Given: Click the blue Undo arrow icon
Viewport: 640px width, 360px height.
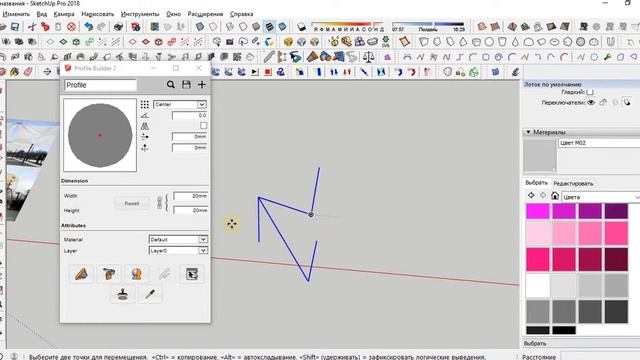Looking at the screenshot, I should click(x=88, y=27).
